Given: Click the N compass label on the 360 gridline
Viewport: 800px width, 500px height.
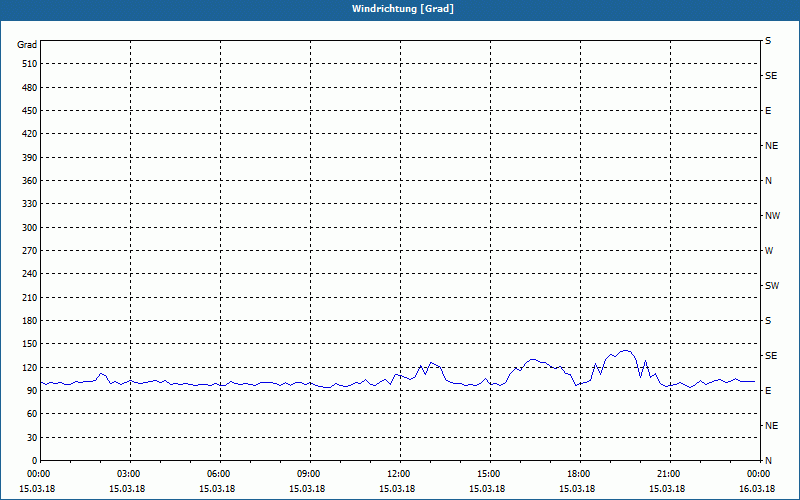Looking at the screenshot, I should click(768, 181).
